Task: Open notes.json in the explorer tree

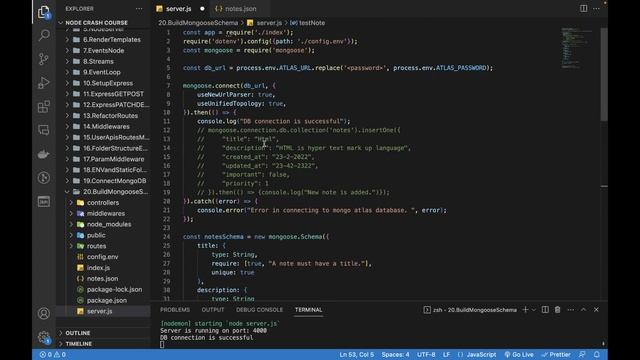Action: coord(104,278)
